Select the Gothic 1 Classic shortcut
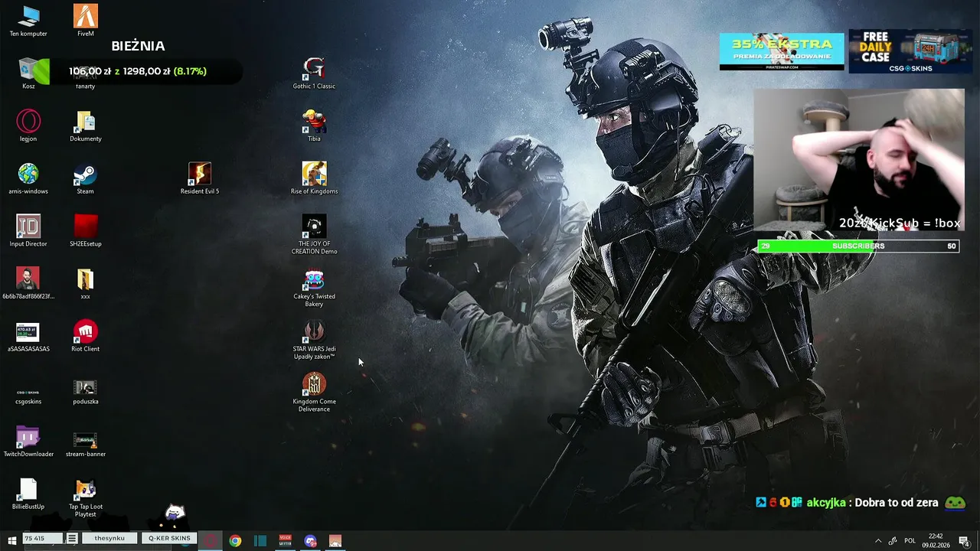 pyautogui.click(x=314, y=73)
